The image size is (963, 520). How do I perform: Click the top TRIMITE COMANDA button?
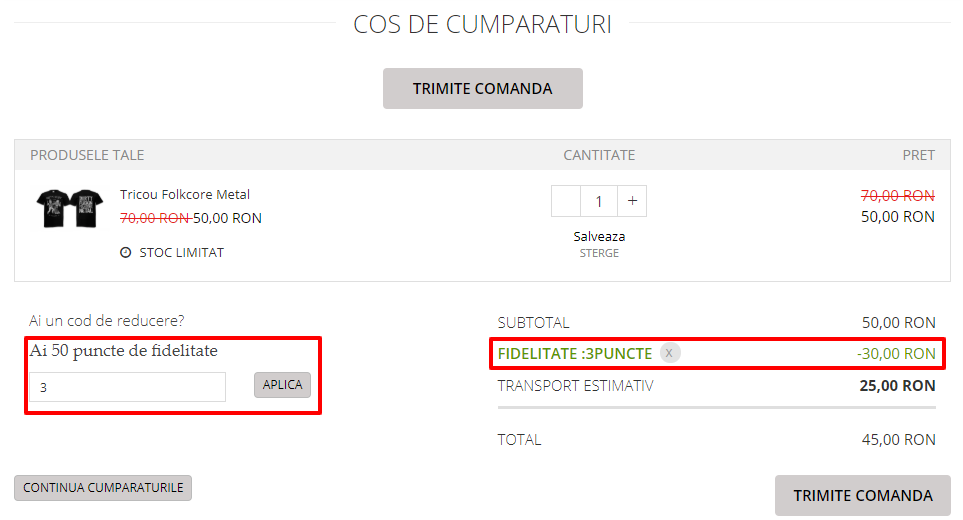coord(483,88)
